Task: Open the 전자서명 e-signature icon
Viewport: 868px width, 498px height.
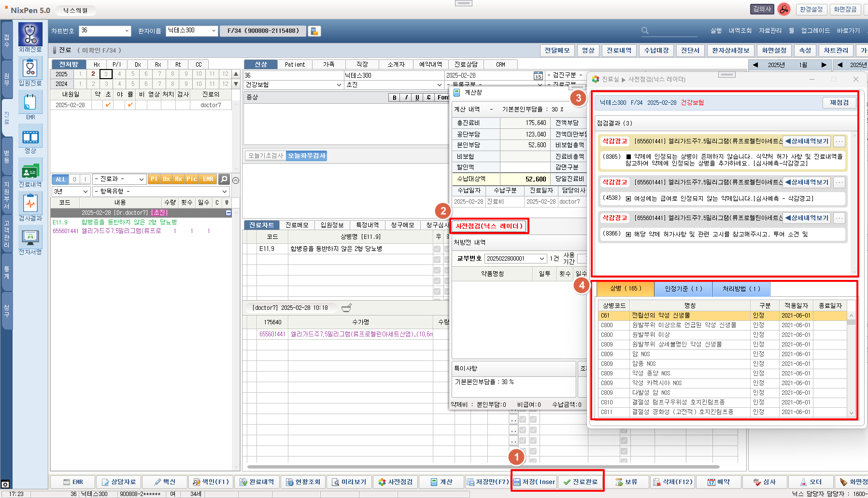Action: (x=30, y=238)
